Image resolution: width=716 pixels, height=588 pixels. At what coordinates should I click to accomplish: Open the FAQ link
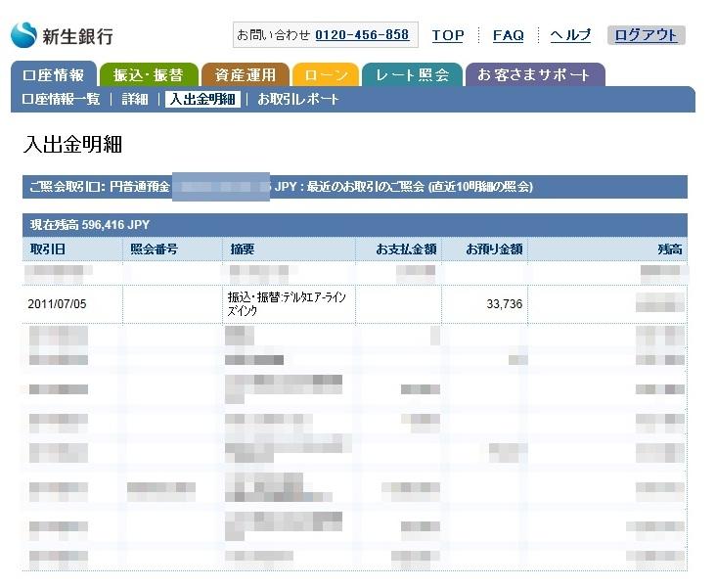(509, 35)
